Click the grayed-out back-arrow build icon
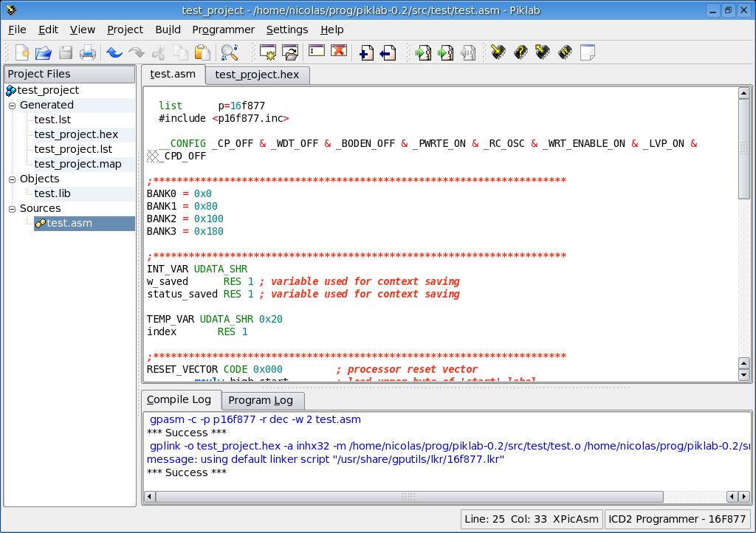756x533 pixels. (467, 52)
